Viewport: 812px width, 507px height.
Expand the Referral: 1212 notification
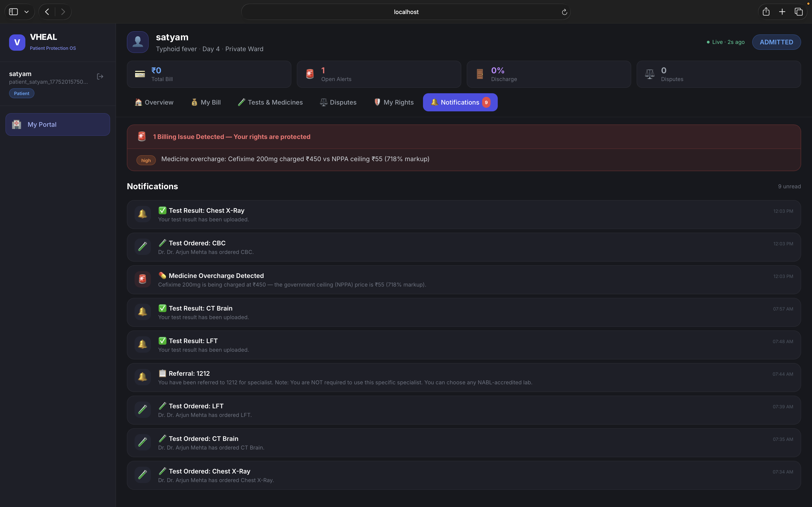click(396, 377)
